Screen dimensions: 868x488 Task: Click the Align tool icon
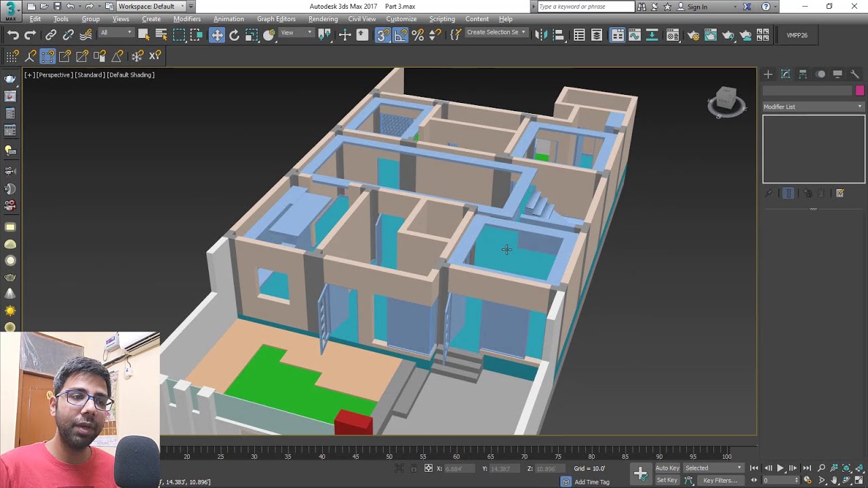click(x=559, y=35)
